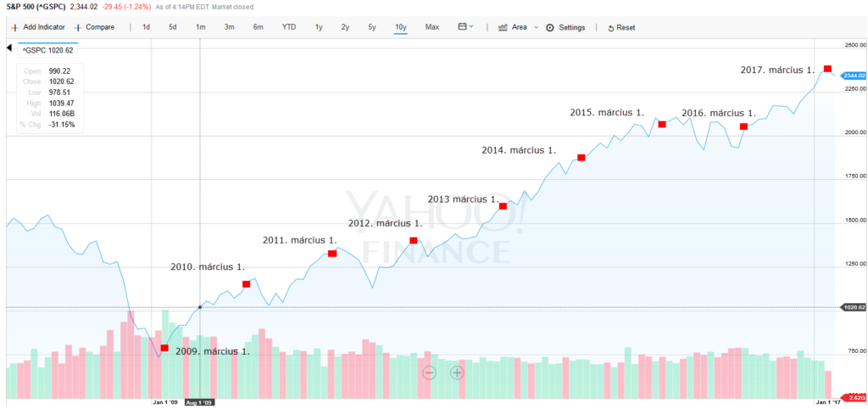Click the Close 1020.62 row
The height and width of the screenshot is (409, 868).
50,81
